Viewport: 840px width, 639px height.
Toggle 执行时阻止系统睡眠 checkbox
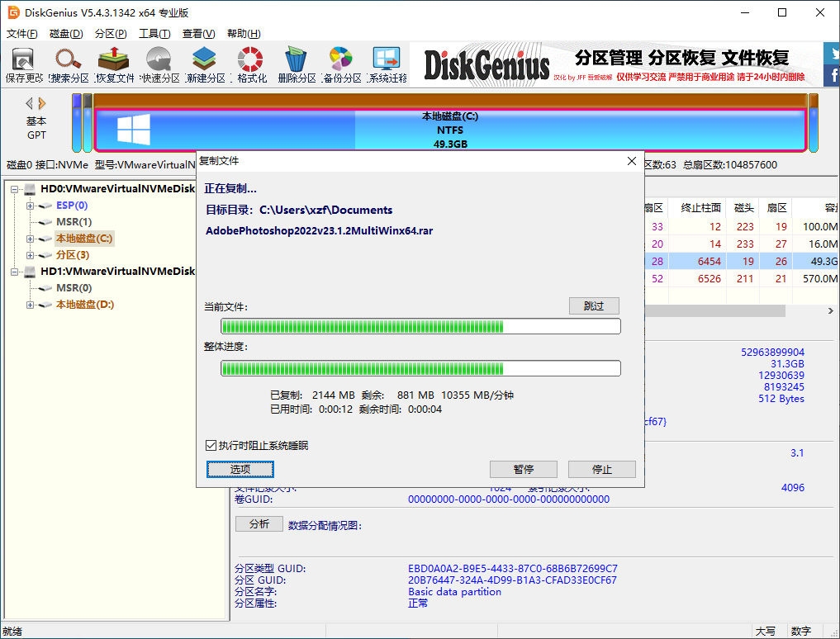coord(211,445)
